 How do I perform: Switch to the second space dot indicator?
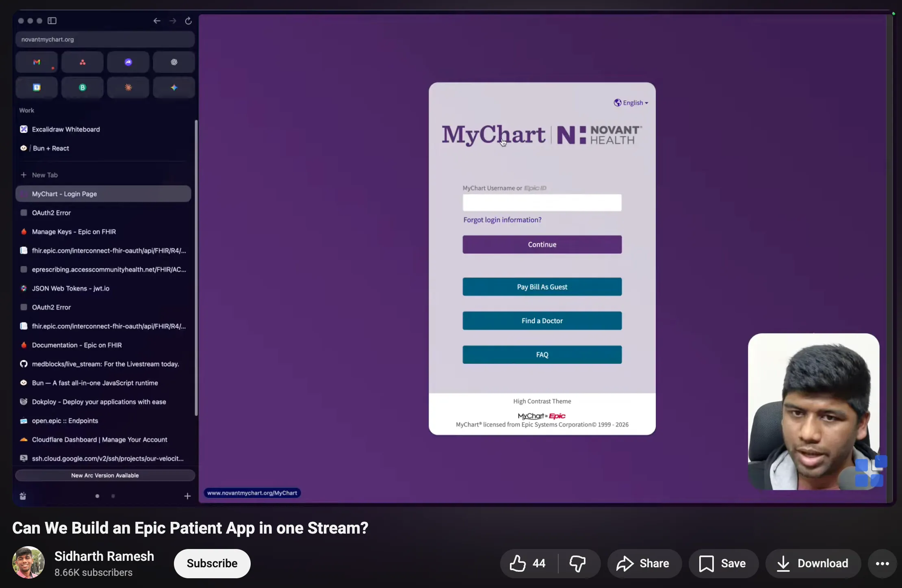[x=113, y=496]
